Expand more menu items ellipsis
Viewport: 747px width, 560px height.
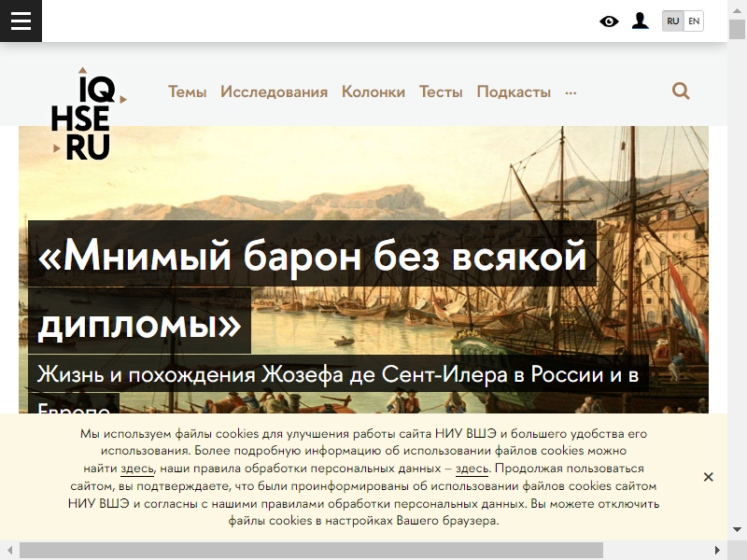pos(571,92)
